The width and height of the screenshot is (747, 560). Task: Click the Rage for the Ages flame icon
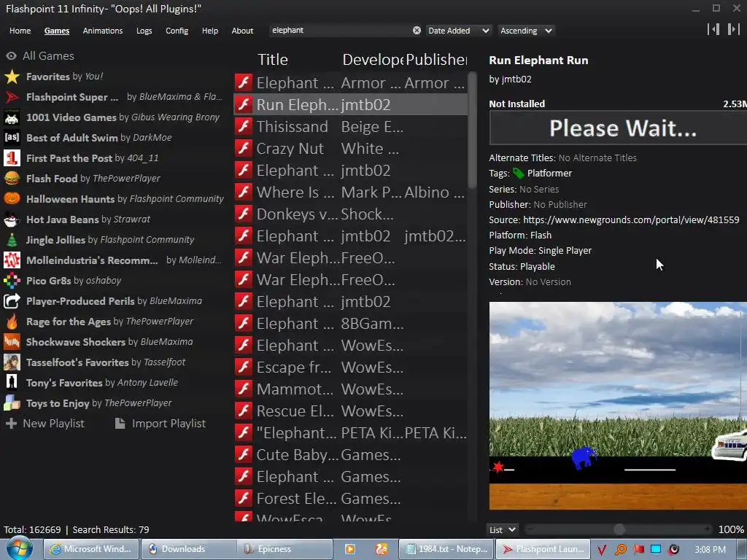[x=12, y=322]
